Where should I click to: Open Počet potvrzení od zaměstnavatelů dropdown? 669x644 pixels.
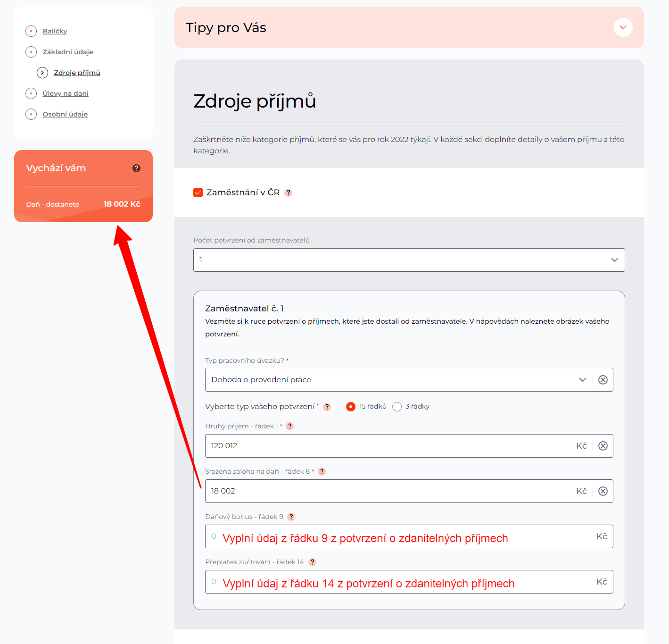tap(408, 260)
